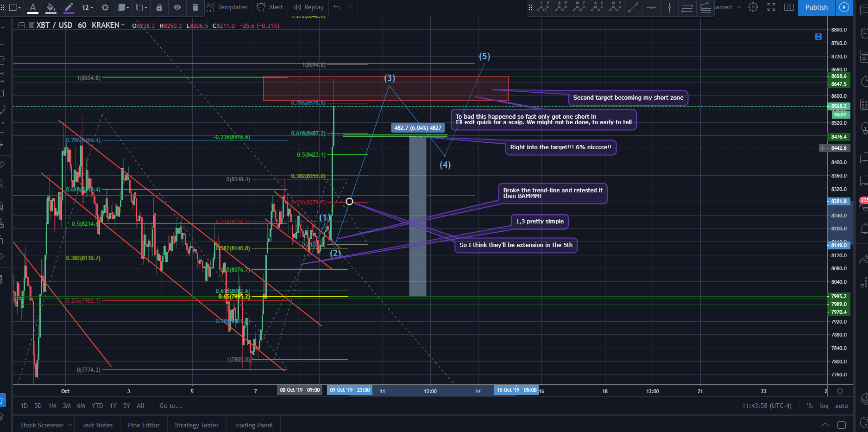Set the 5Y date range

[126, 406]
